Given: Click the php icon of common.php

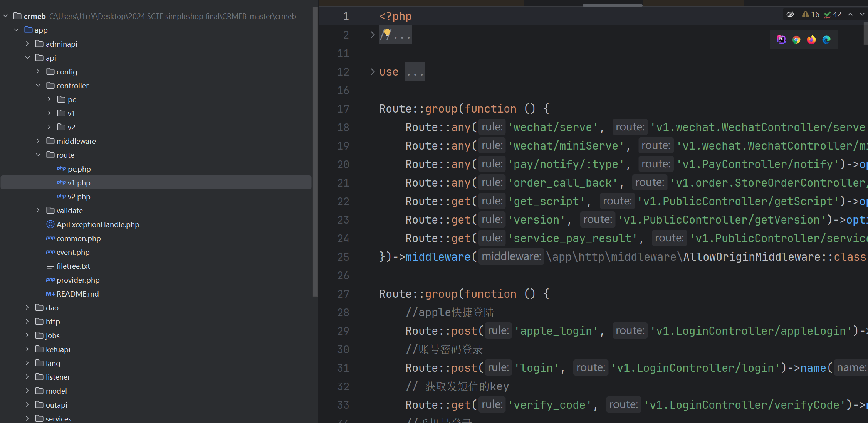Looking at the screenshot, I should pyautogui.click(x=50, y=238).
